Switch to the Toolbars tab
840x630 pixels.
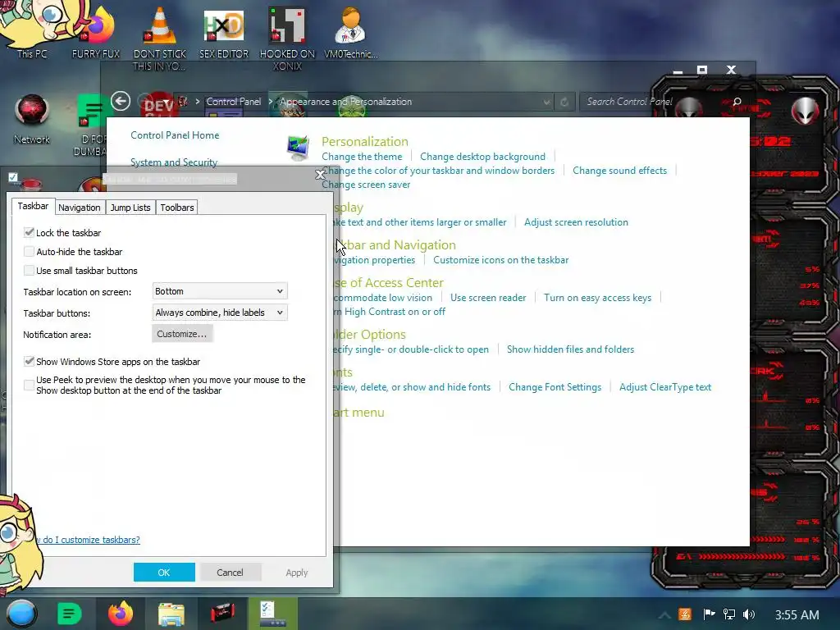(x=177, y=208)
